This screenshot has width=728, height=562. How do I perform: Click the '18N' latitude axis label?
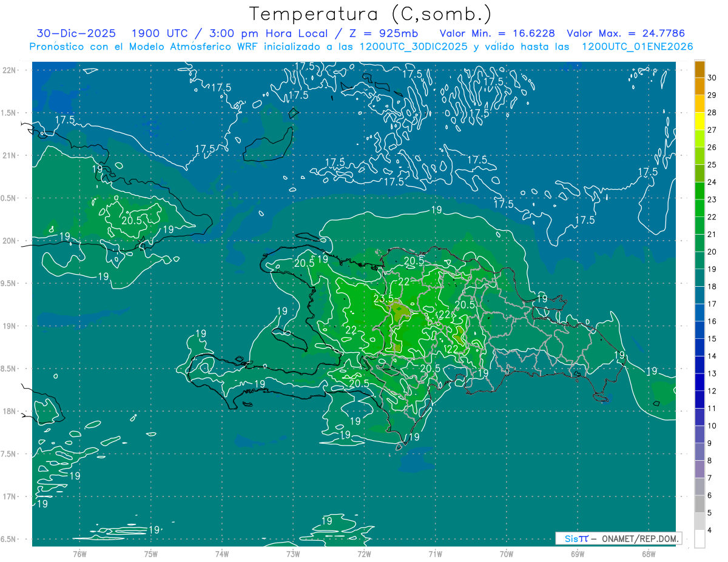point(9,412)
